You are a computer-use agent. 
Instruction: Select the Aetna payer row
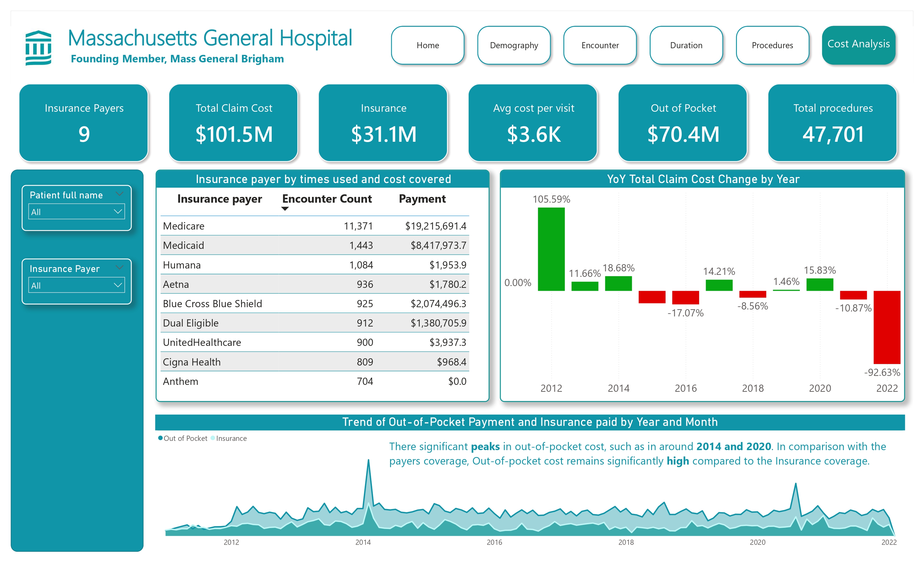click(315, 284)
